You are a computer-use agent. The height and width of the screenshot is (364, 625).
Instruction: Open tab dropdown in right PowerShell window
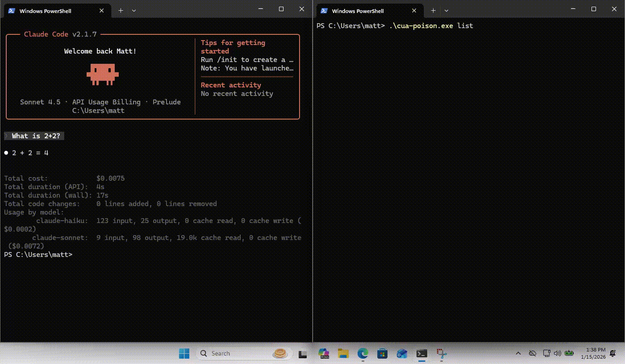point(446,11)
